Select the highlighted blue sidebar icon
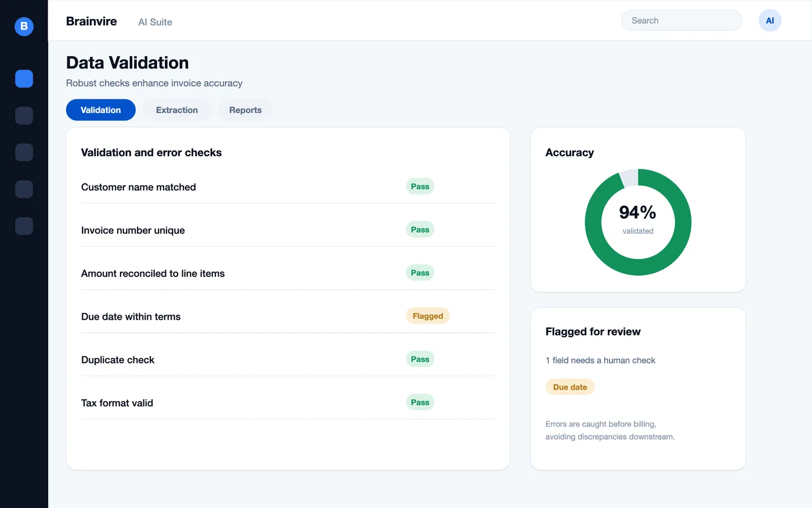Image resolution: width=812 pixels, height=508 pixels. [24, 78]
